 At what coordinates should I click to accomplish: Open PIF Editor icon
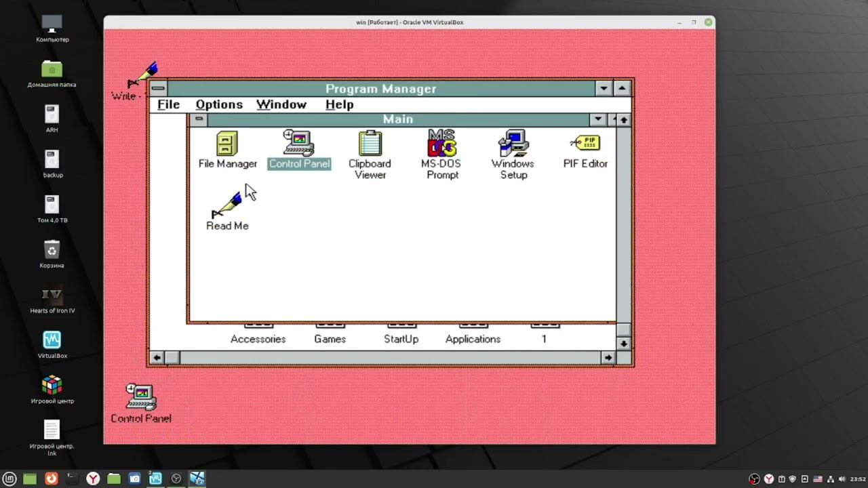click(x=585, y=150)
